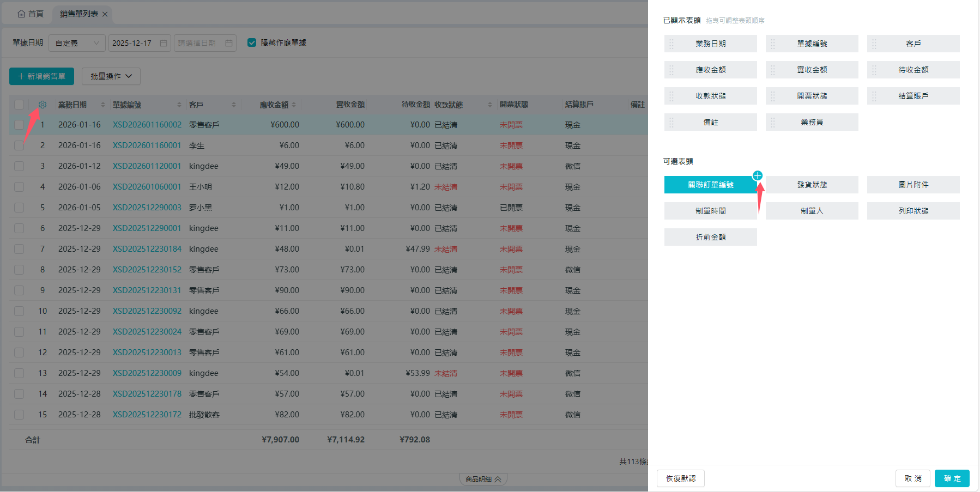Select checkbox for row 3
This screenshot has width=980, height=492.
pyautogui.click(x=19, y=166)
